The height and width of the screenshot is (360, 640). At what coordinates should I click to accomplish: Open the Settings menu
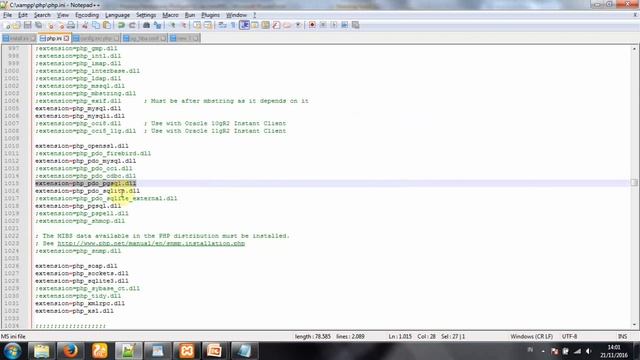[146, 15]
